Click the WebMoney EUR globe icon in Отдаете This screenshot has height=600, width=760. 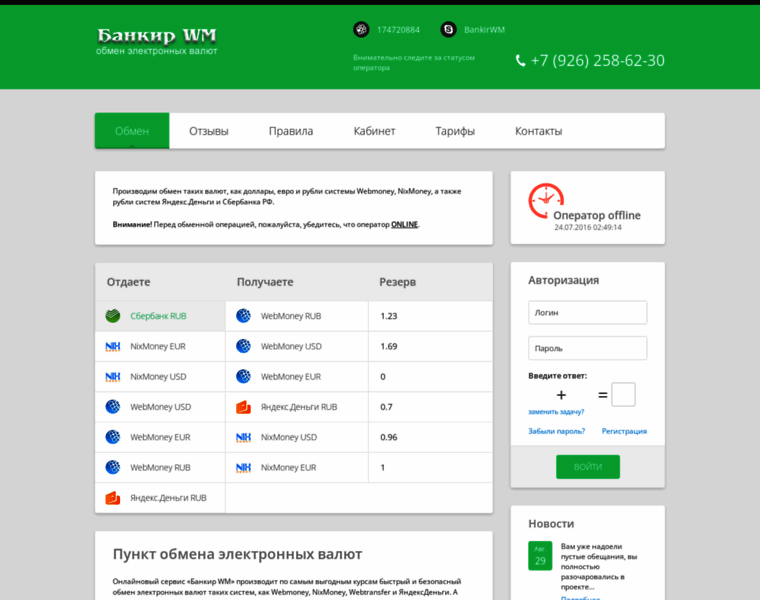(113, 437)
